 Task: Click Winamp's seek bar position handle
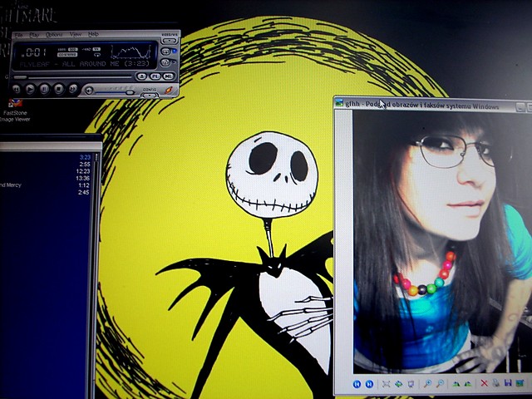(20, 77)
